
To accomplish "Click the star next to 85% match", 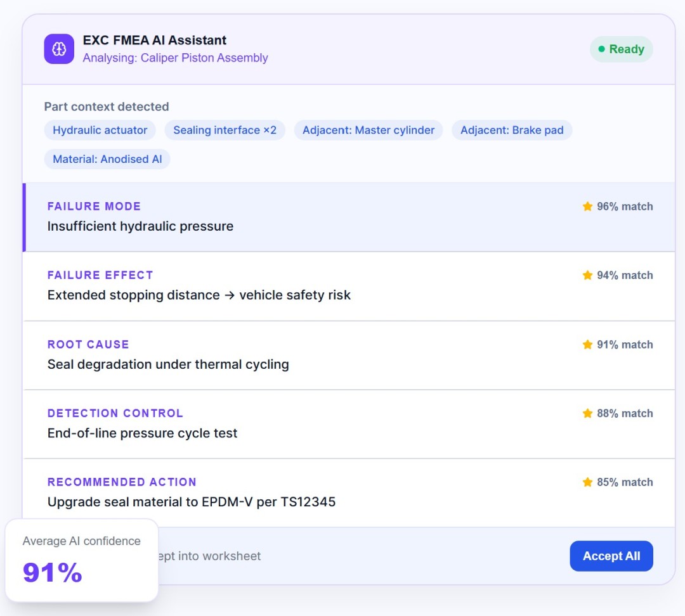I will pos(587,482).
